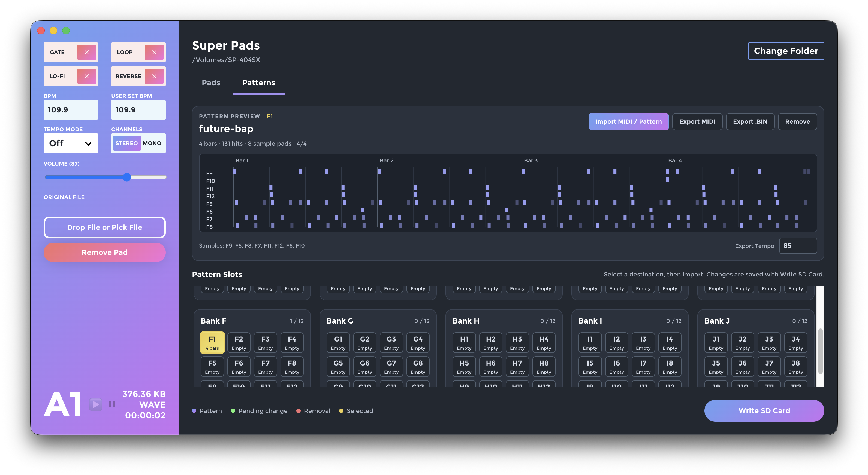Switch to the Patterns tab
The width and height of the screenshot is (868, 475).
pos(258,83)
